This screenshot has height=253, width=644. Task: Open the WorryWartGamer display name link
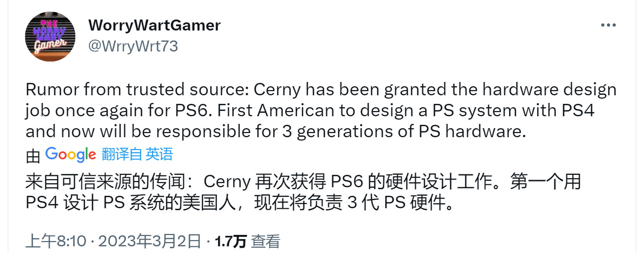coord(154,25)
